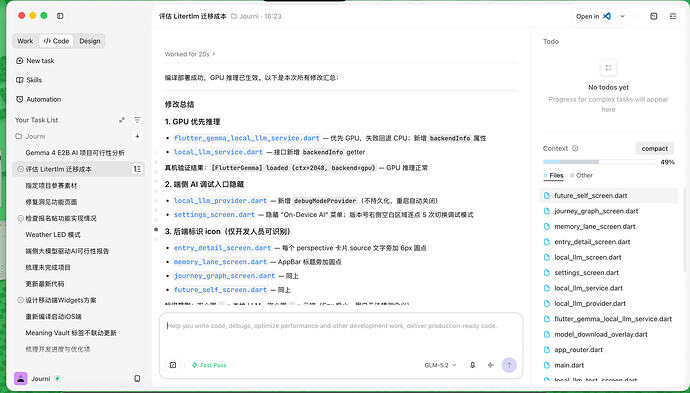The image size is (690, 393).
Task: Toggle Fast Pass mode
Action: tap(209, 365)
